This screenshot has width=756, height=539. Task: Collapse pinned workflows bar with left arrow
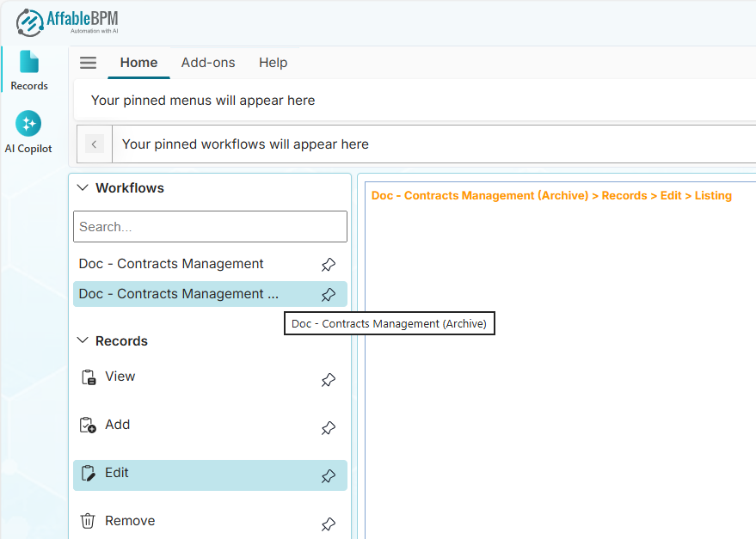pyautogui.click(x=95, y=144)
